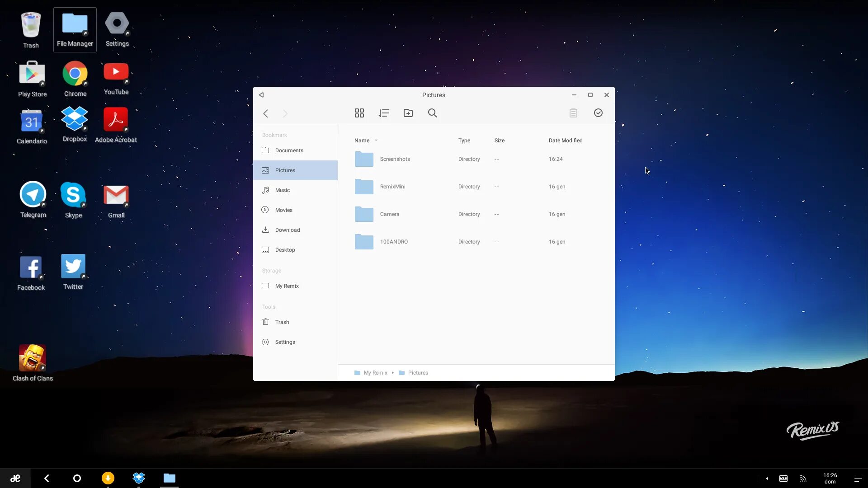
Task: Open the Camera folder
Action: pos(389,214)
